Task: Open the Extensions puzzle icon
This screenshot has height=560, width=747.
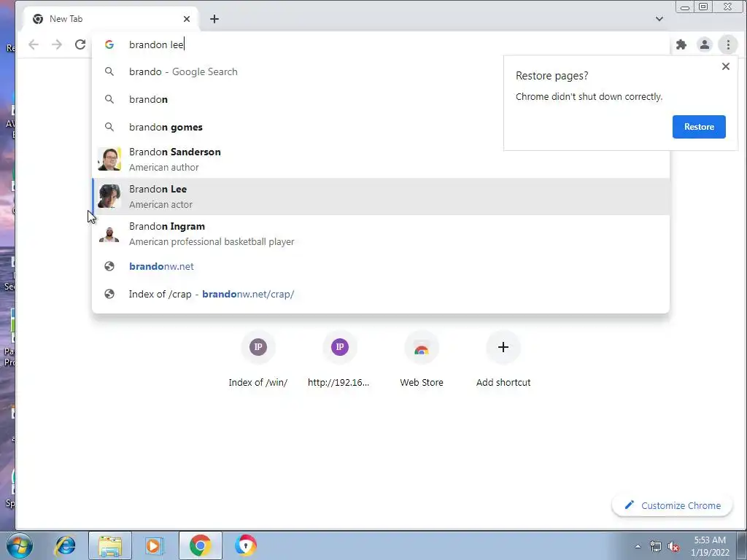Action: pos(681,44)
